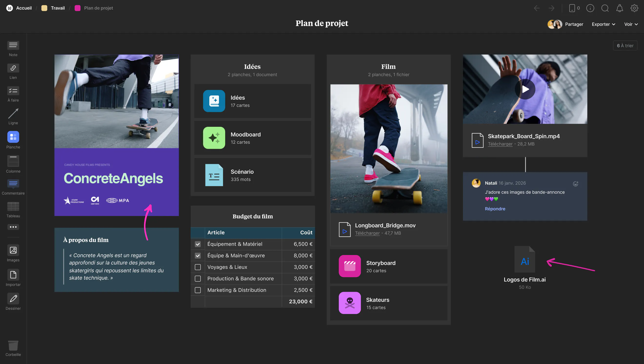644x364 pixels.
Task: Open the Voir dropdown
Action: (631, 24)
